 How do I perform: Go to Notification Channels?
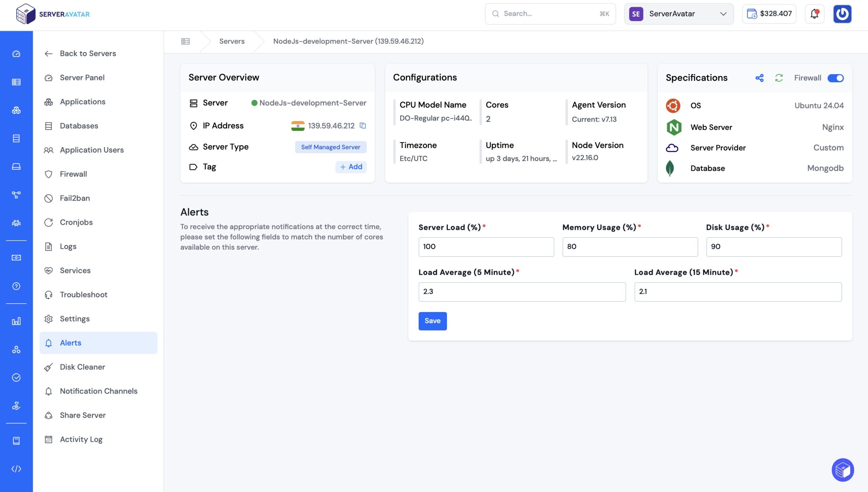point(98,391)
